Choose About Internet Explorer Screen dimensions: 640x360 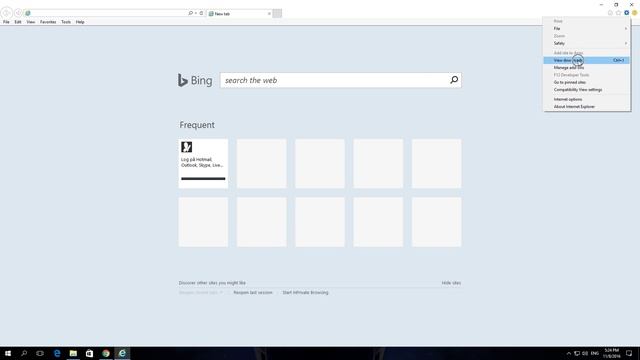[587, 107]
